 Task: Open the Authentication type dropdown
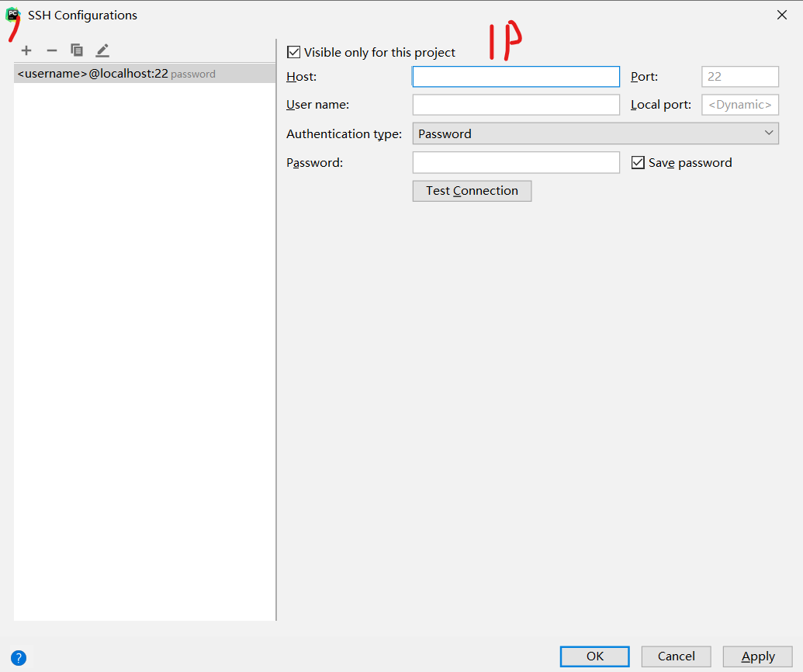pyautogui.click(x=596, y=133)
